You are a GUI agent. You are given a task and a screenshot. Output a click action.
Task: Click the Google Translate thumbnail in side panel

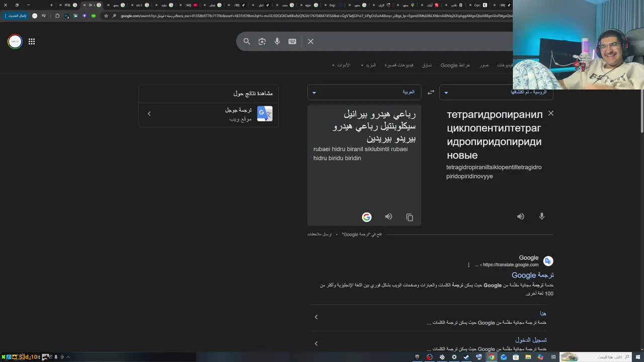click(265, 114)
